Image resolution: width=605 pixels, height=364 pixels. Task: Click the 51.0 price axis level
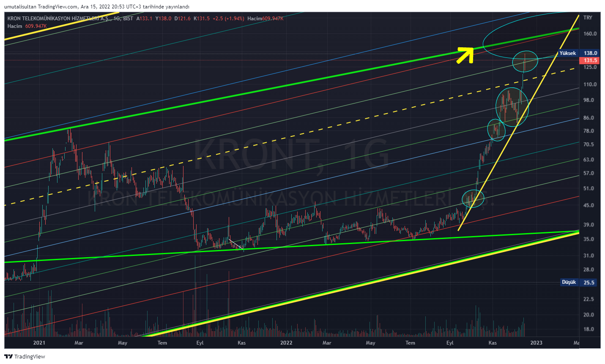[589, 188]
